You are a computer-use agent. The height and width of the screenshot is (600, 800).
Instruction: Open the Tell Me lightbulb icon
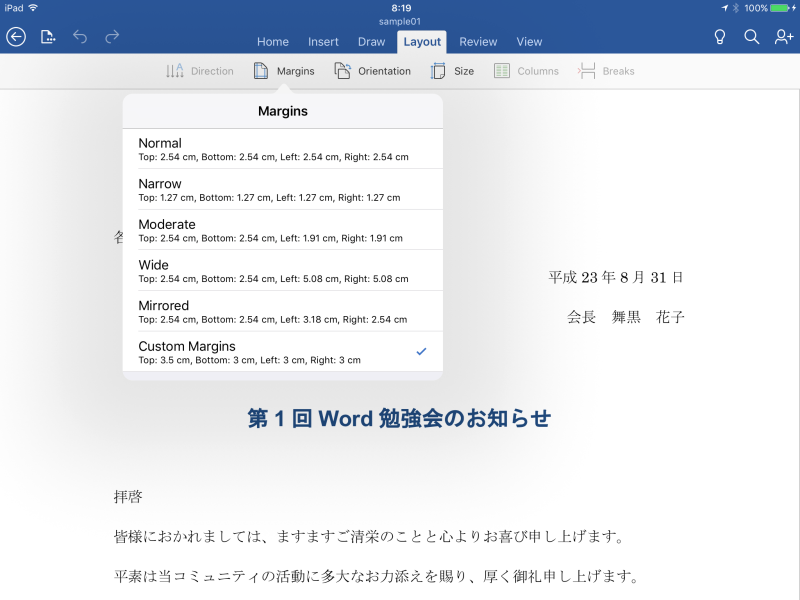pyautogui.click(x=720, y=37)
